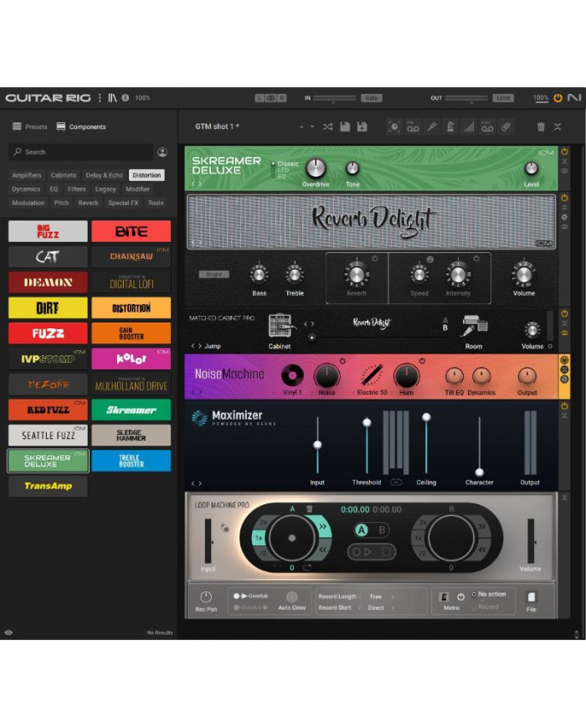Viewport: 586px width, 728px height.
Task: Click the NI logo in header
Action: coord(574,97)
